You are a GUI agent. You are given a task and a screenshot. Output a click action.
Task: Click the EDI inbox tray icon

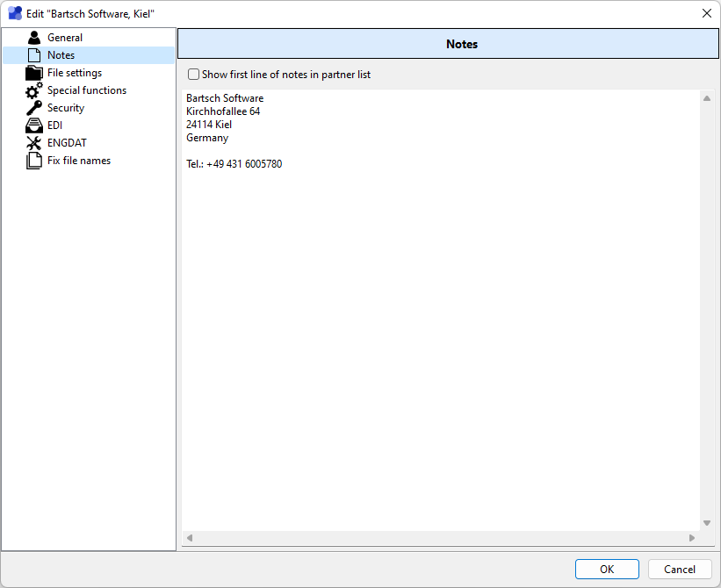(34, 125)
